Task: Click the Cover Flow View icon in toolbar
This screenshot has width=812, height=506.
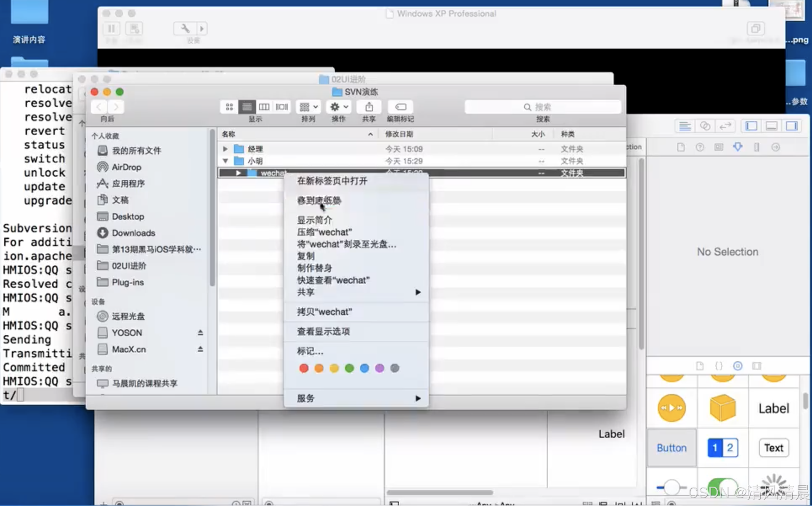Action: (282, 107)
